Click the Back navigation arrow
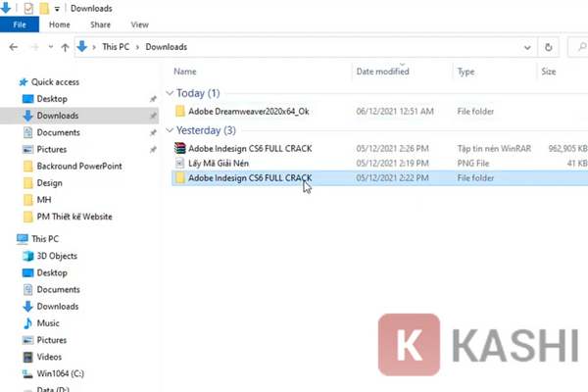The image size is (588, 392). coord(14,47)
